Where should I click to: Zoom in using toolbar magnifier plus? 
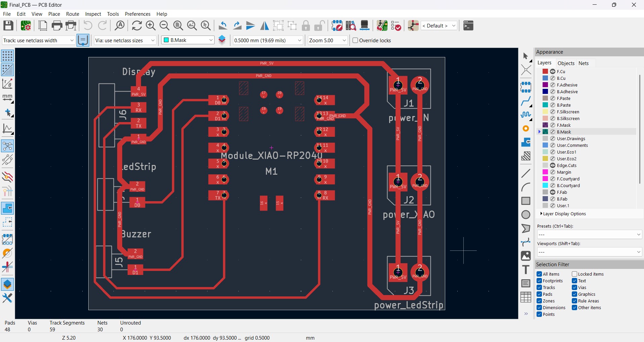(151, 25)
